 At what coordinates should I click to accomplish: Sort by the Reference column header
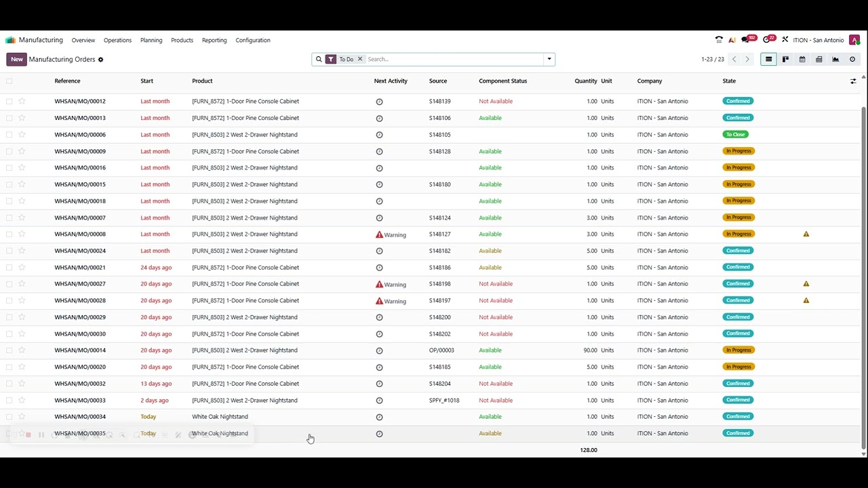click(x=67, y=81)
